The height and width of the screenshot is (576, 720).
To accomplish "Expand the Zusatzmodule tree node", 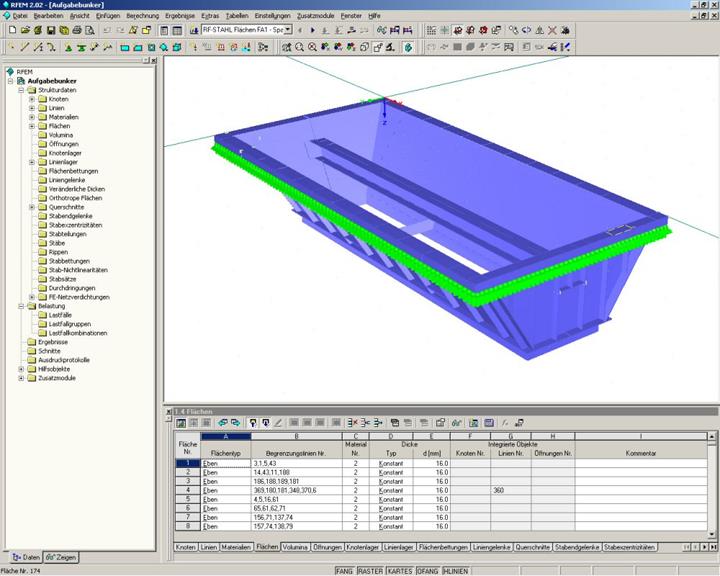I will point(21,378).
